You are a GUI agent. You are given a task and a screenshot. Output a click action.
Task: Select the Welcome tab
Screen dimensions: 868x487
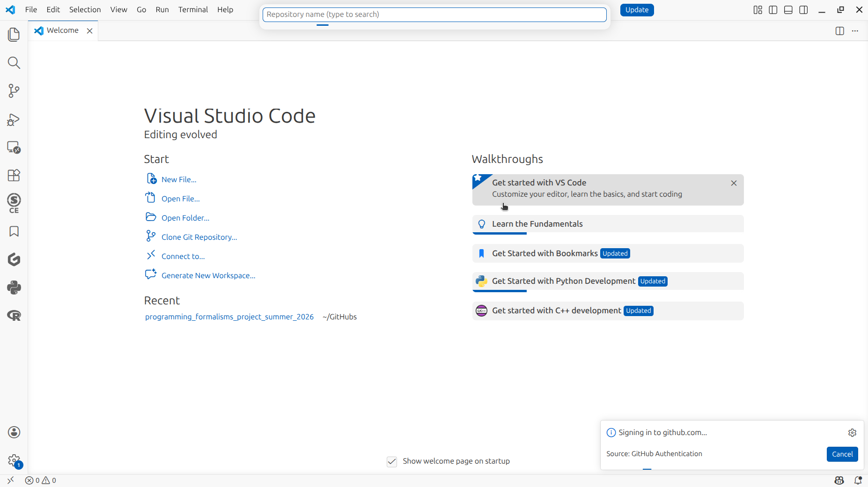point(63,30)
